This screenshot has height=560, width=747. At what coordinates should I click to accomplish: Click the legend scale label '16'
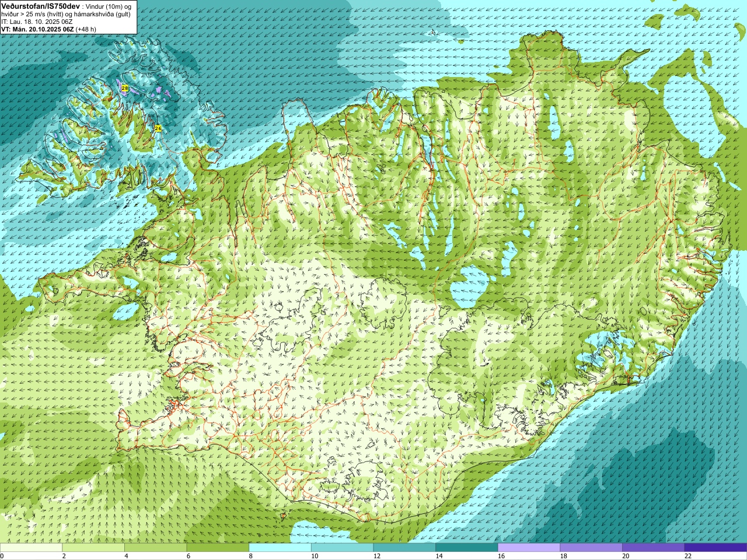(501, 556)
